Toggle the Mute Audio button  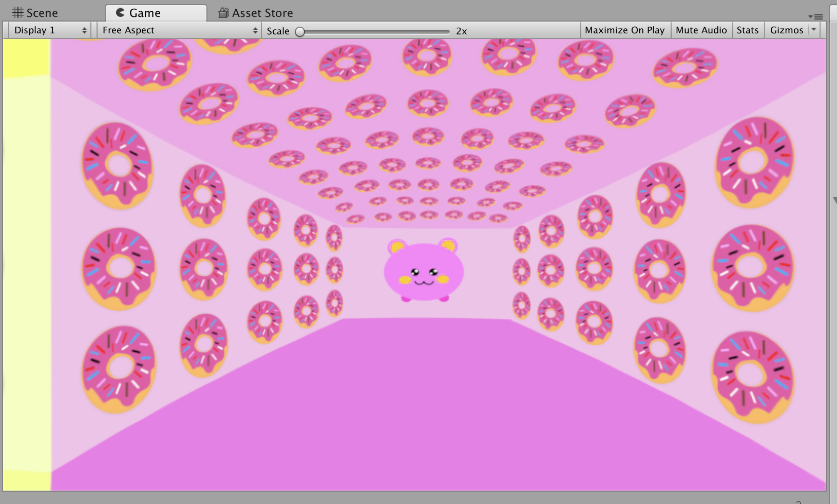click(701, 30)
